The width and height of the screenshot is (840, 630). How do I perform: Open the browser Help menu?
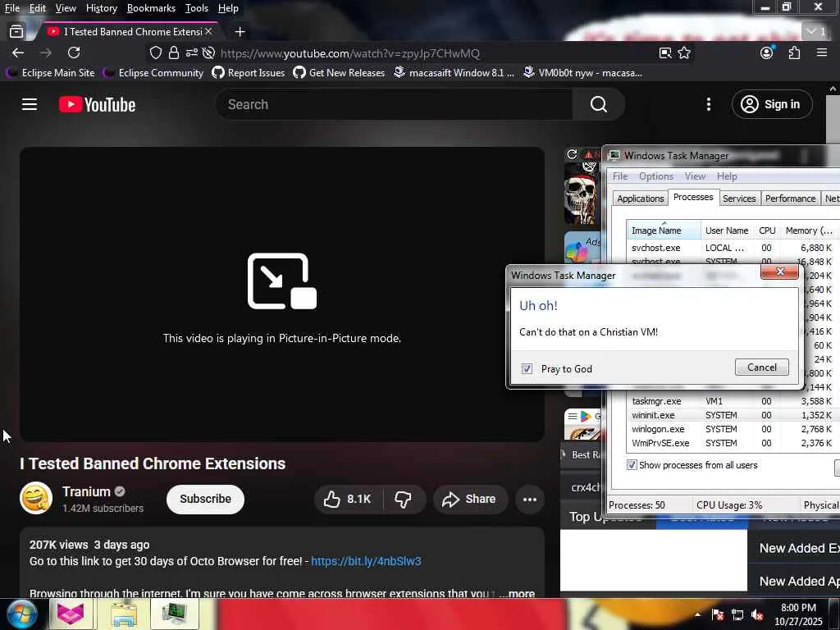[x=228, y=8]
